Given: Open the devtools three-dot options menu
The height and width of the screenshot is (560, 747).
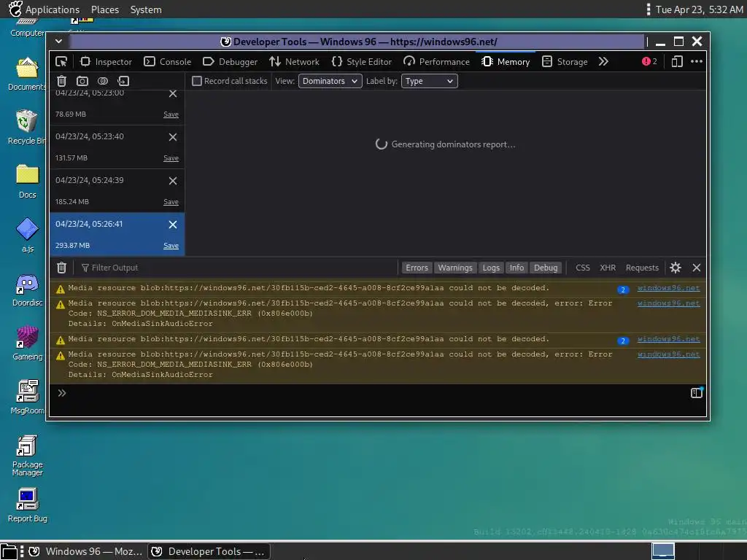Looking at the screenshot, I should 697,61.
